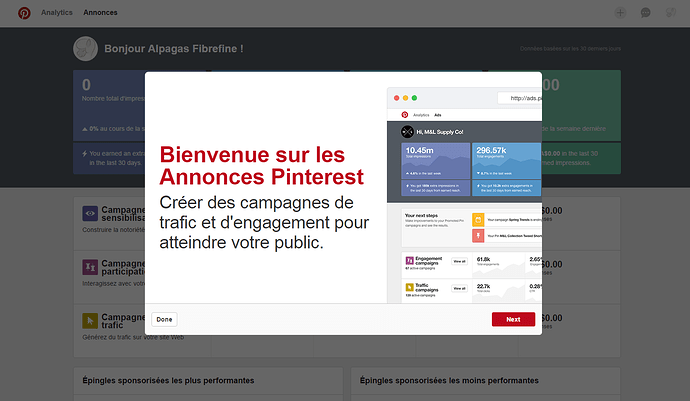The image size is (690, 401).
Task: Click the lightning bolt earned impressions icon
Action: [84, 154]
